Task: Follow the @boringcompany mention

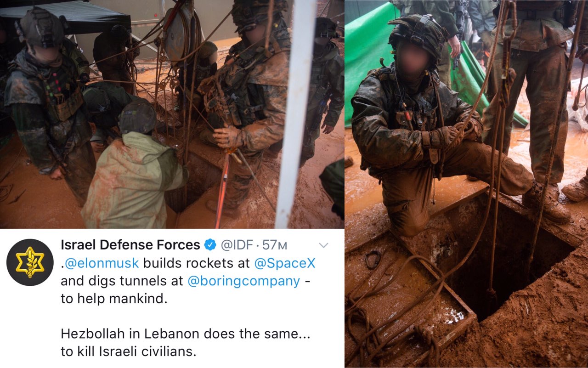Action: pyautogui.click(x=243, y=281)
